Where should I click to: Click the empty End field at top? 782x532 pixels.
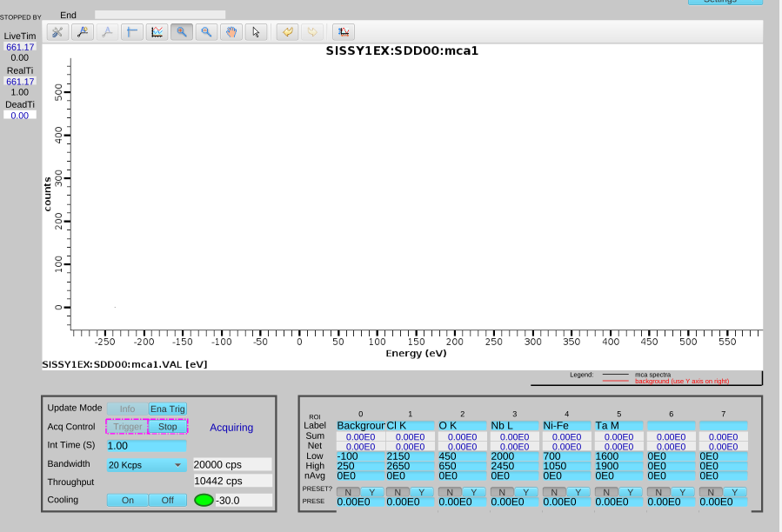pos(160,15)
